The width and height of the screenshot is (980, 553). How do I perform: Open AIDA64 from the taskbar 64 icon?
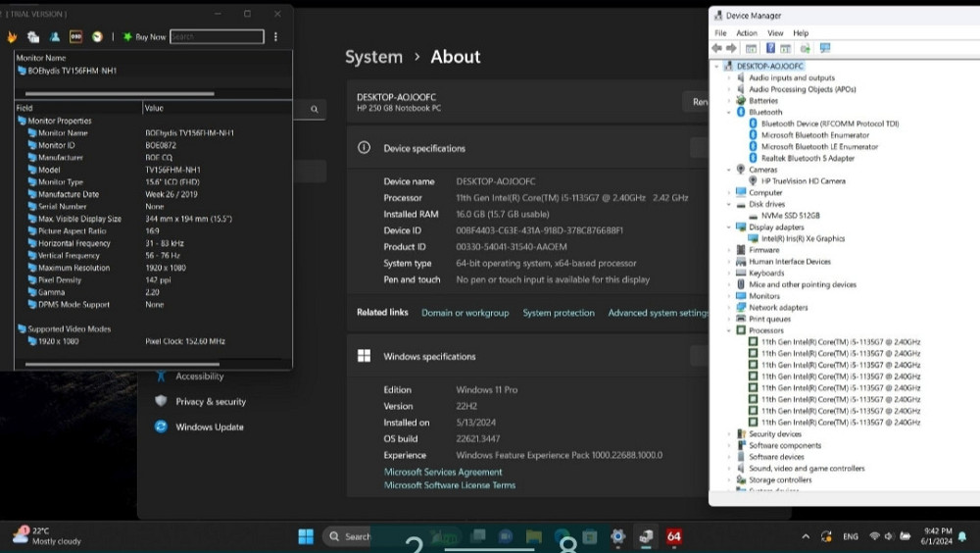[673, 536]
